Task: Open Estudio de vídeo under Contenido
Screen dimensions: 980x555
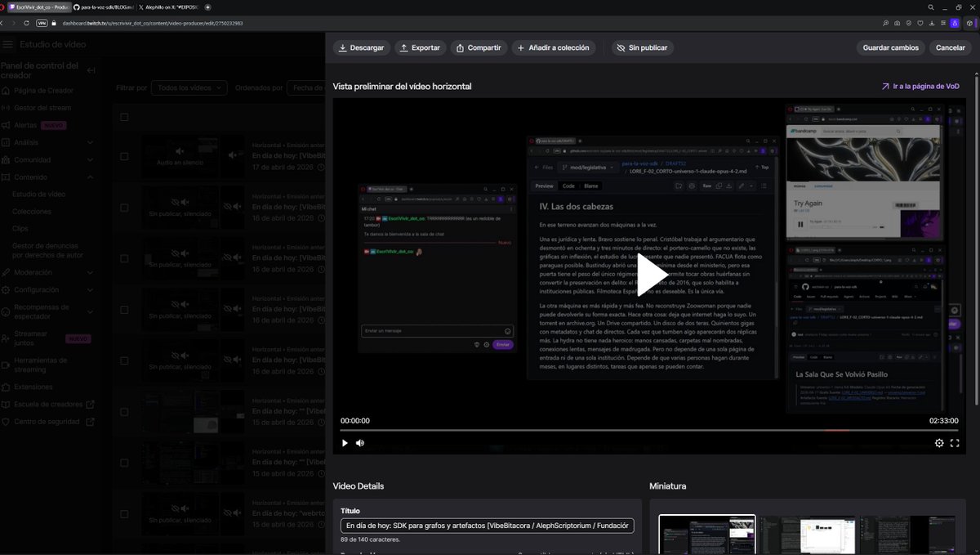Action: pyautogui.click(x=38, y=195)
